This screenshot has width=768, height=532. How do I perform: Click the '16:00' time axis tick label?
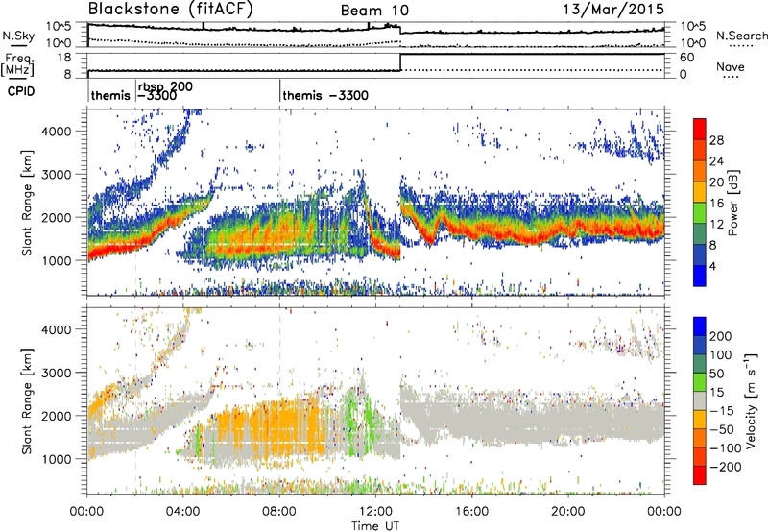coord(471,512)
